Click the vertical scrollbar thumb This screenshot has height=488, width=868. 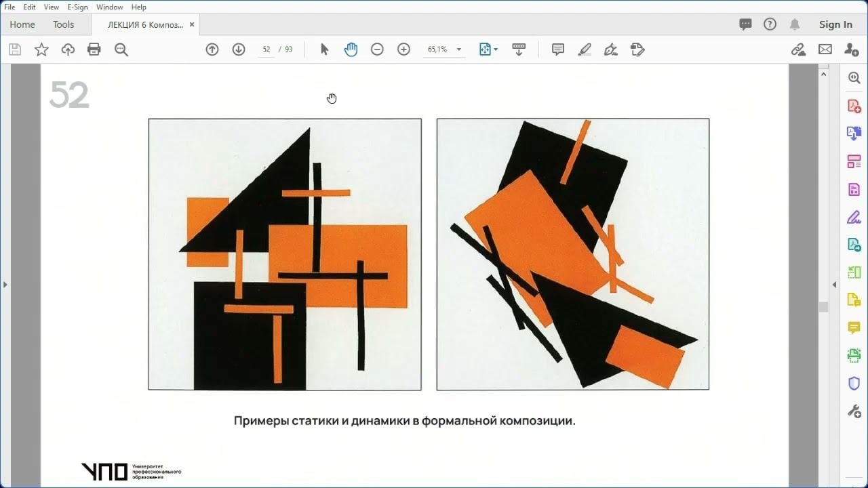(x=824, y=307)
